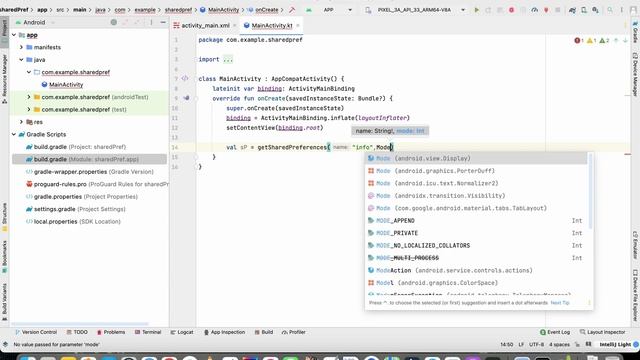Click the Sync Project with Gradle icon

point(572,10)
